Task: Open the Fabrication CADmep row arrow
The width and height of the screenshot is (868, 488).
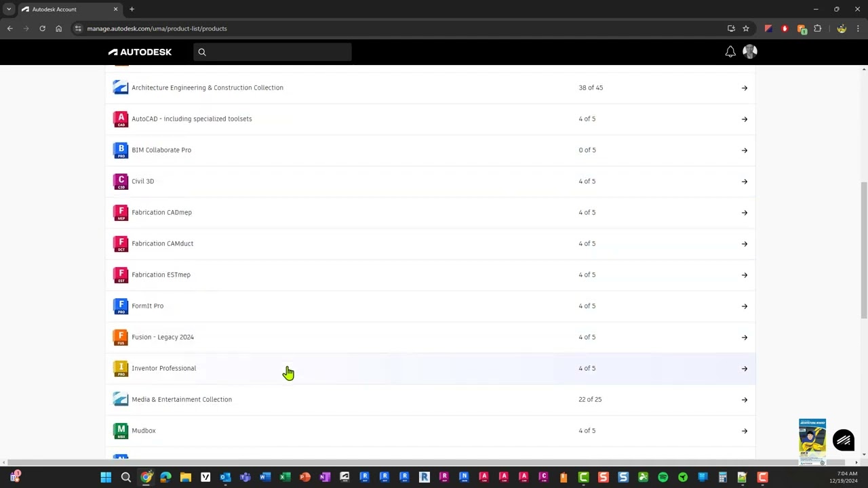Action: (745, 213)
